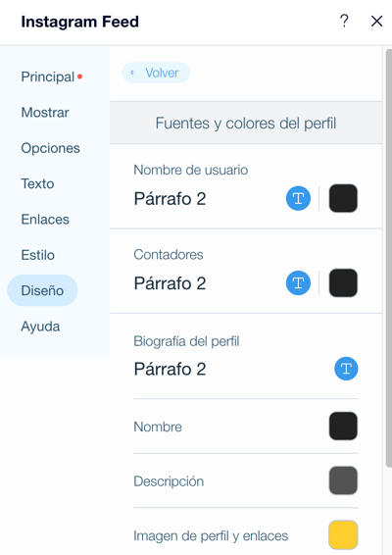The image size is (392, 555).
Task: Click the panel's vertical scrollbar
Action: click(388, 259)
